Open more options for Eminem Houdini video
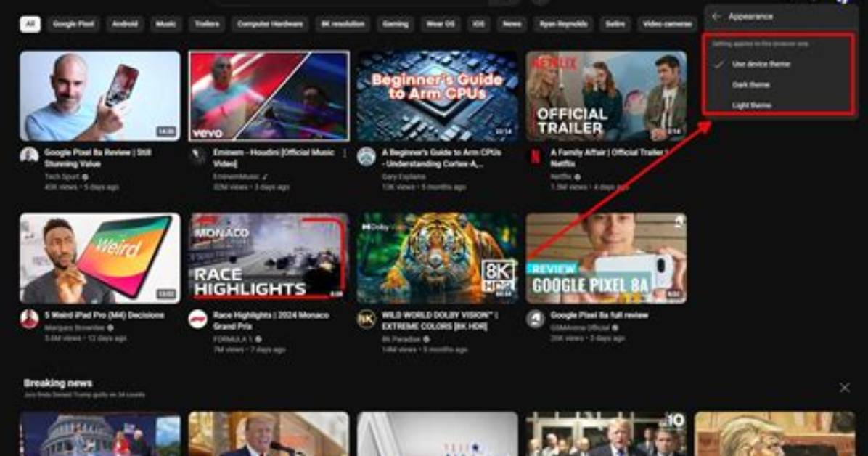The width and height of the screenshot is (868, 456). (x=345, y=153)
